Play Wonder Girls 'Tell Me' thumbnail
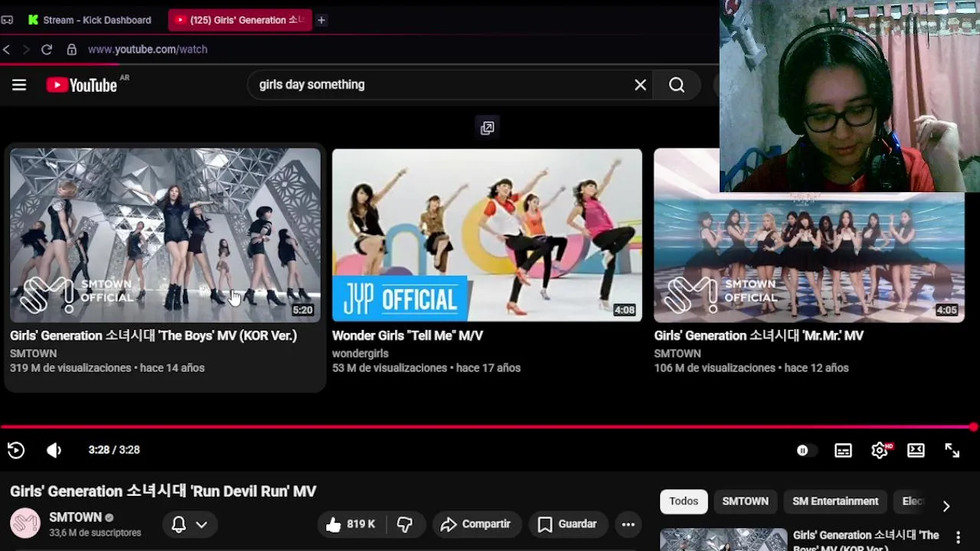The image size is (980, 551). click(x=487, y=235)
